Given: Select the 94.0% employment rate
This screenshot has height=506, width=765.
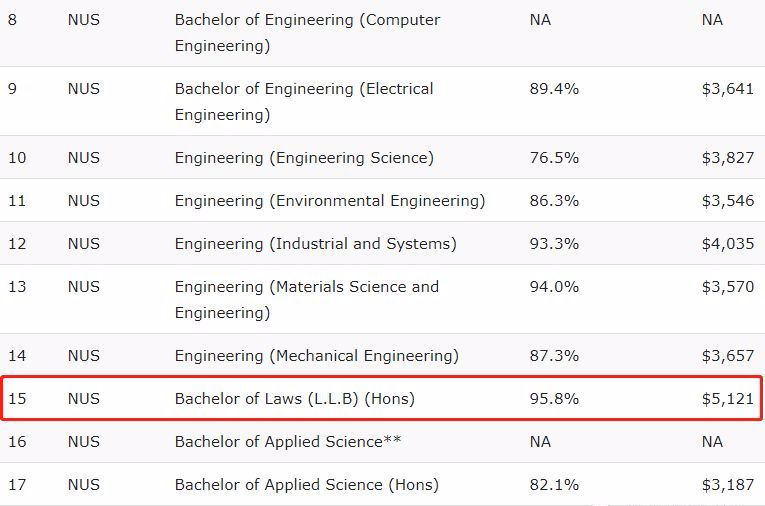Looking at the screenshot, I should 554,286.
